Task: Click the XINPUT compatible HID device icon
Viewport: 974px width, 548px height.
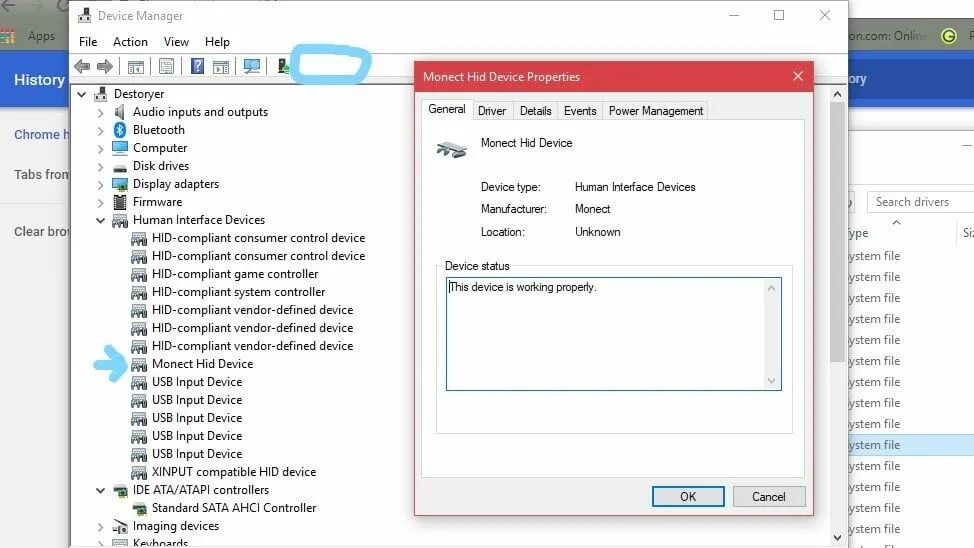Action: [139, 473]
